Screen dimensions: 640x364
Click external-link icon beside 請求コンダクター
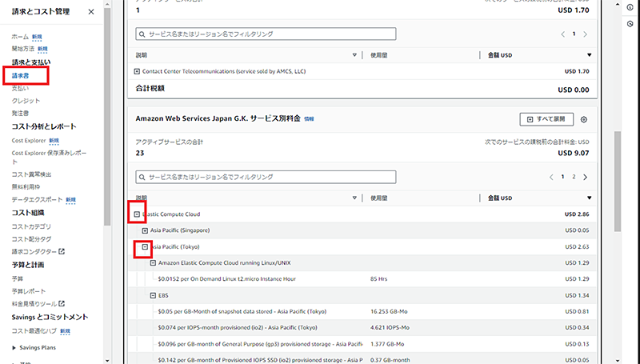coord(62,251)
